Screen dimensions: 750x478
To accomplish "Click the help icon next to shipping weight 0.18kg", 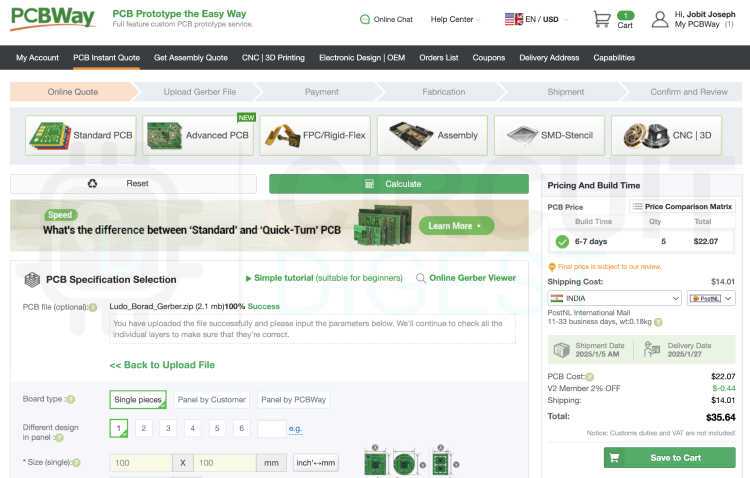I will (658, 322).
